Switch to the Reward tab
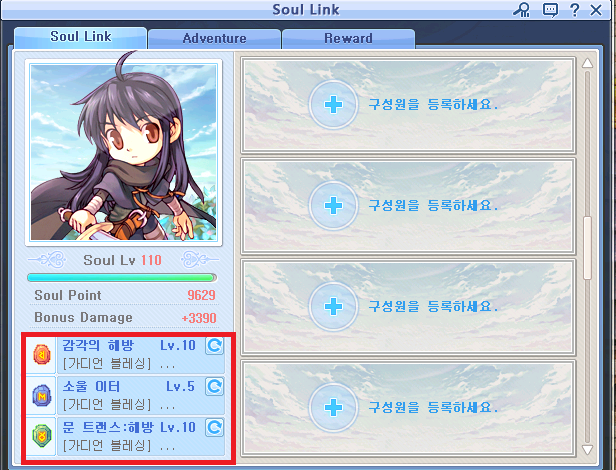This screenshot has height=470, width=616. click(x=348, y=39)
